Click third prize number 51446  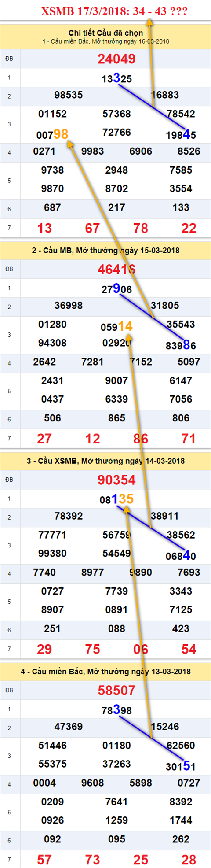52,745
